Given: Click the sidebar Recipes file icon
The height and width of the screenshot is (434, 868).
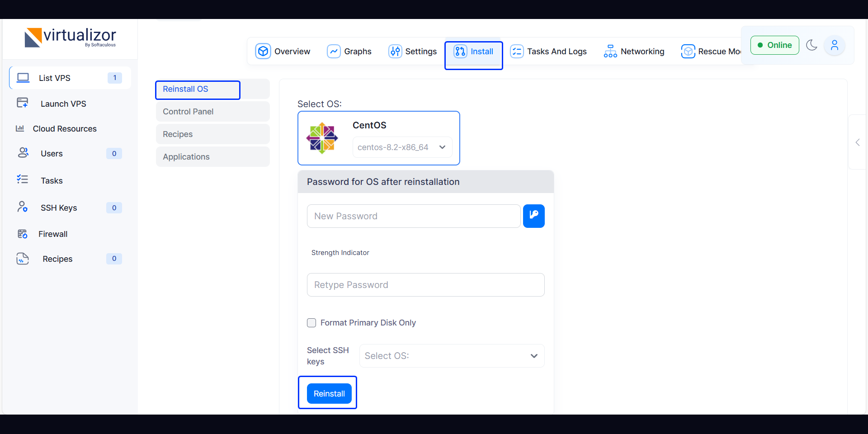Looking at the screenshot, I should click(23, 259).
